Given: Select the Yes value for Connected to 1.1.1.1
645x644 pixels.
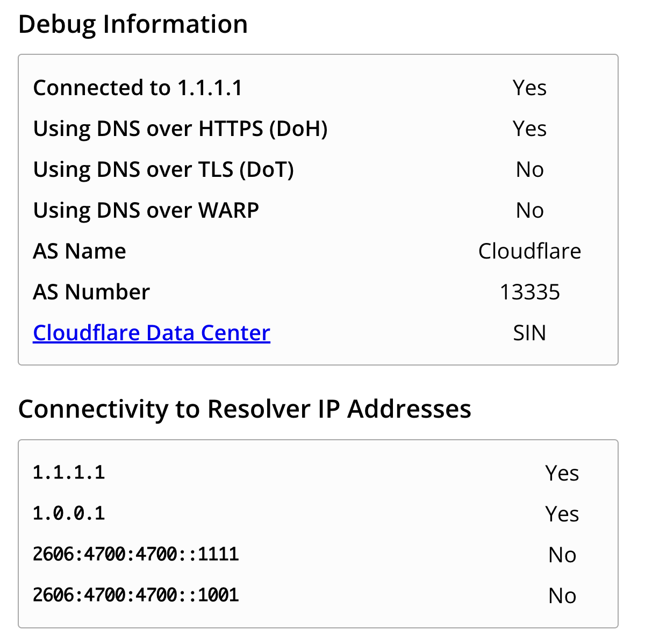Looking at the screenshot, I should click(529, 87).
